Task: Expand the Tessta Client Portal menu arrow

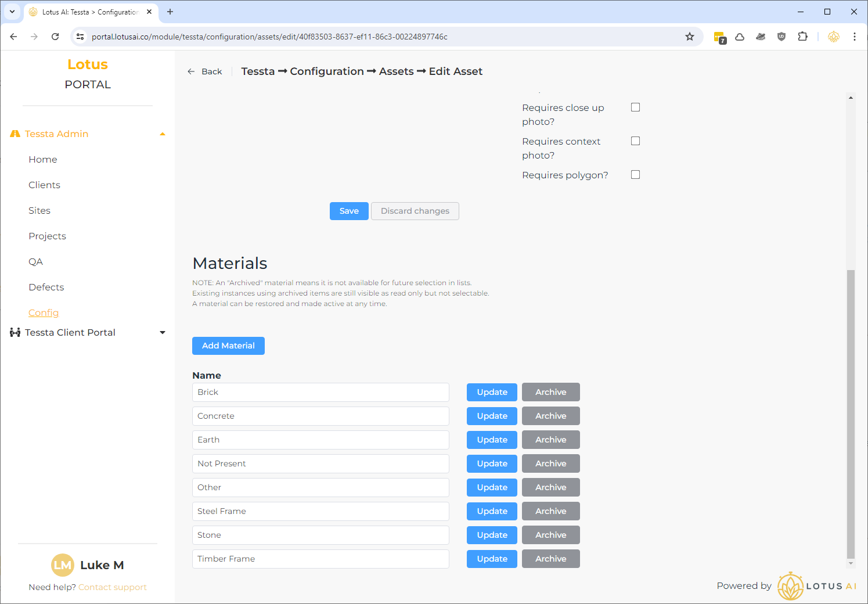Action: (x=163, y=333)
